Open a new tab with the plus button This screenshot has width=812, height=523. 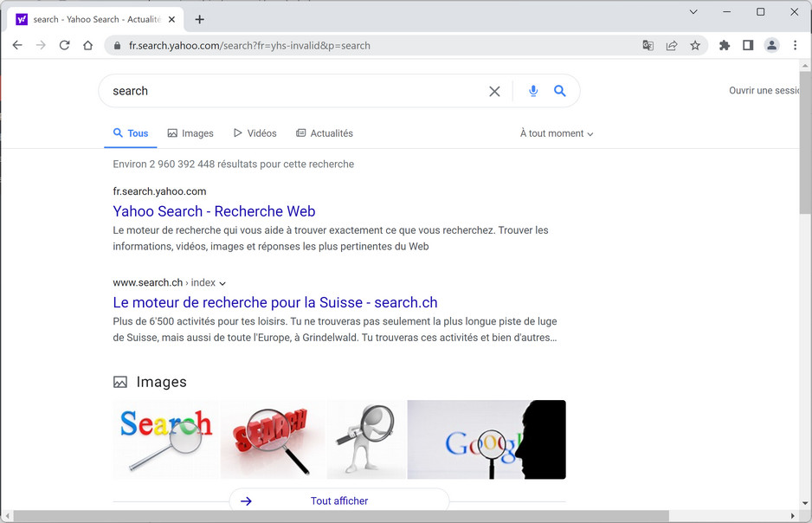click(x=199, y=20)
